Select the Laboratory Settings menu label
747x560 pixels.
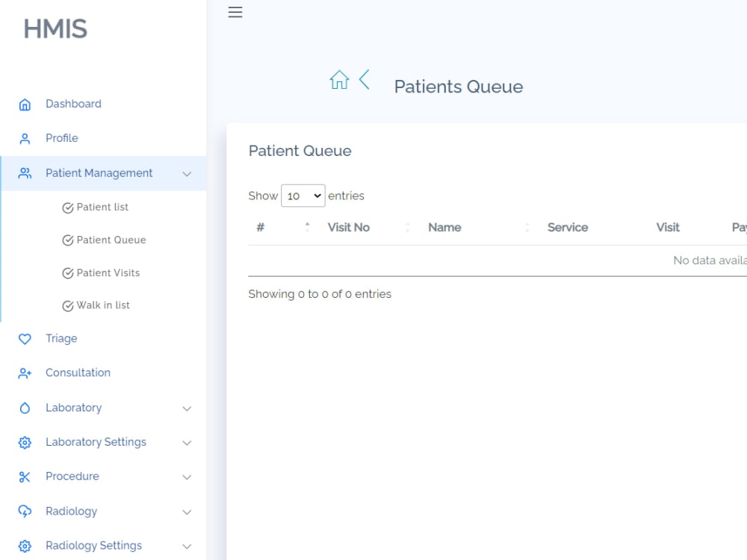(x=96, y=442)
